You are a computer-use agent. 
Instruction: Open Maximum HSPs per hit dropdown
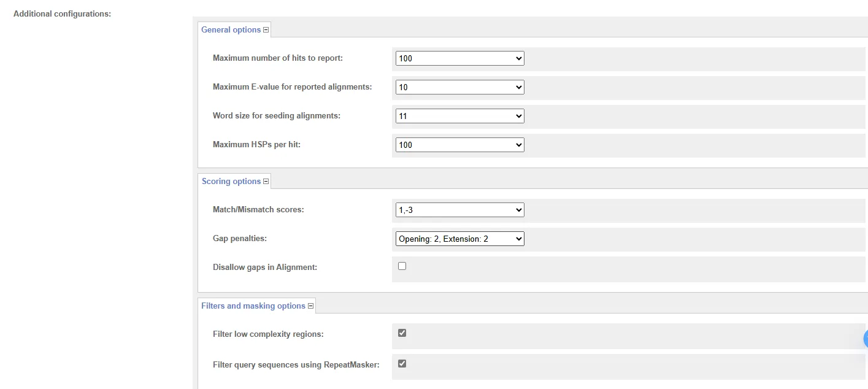tap(460, 145)
